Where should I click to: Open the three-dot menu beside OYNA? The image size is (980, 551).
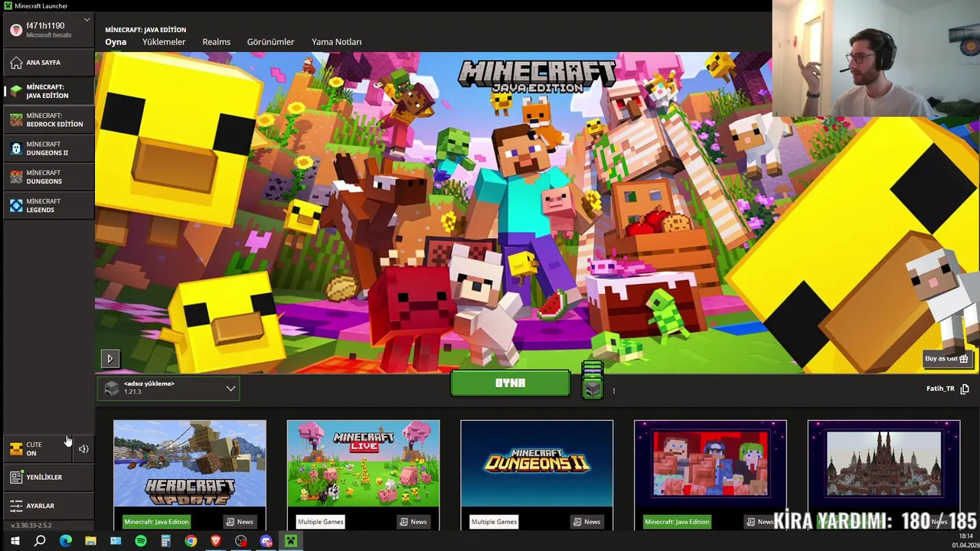point(613,391)
